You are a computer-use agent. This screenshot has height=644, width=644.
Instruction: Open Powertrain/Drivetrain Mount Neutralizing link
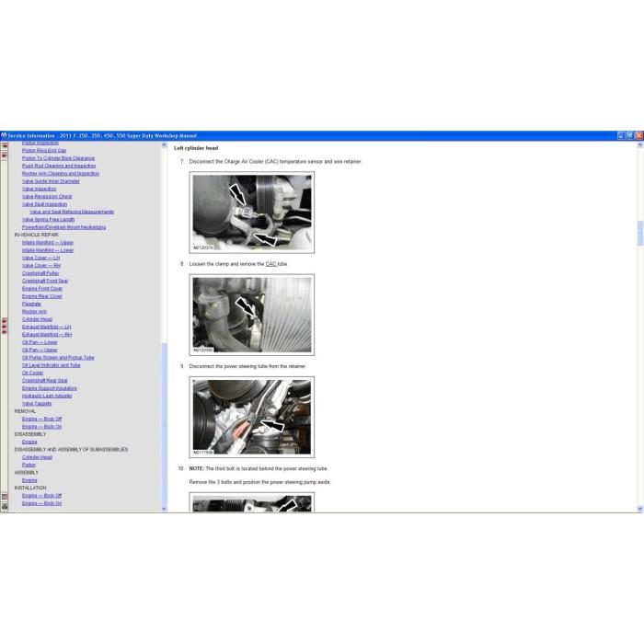click(64, 227)
